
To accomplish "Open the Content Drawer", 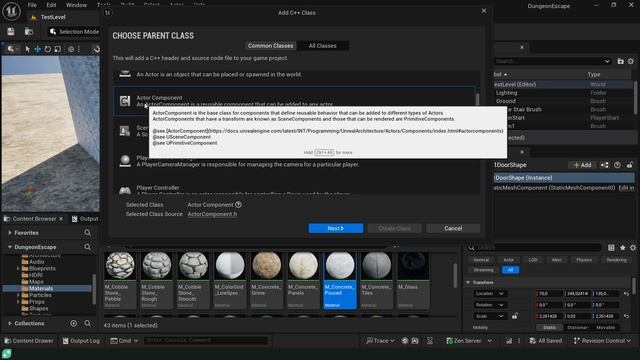I will (x=29, y=340).
